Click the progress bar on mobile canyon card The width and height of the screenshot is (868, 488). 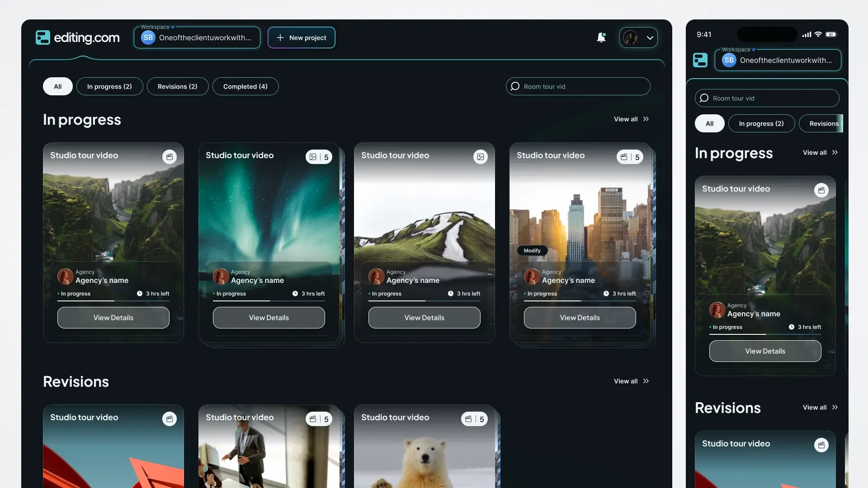[x=765, y=334]
